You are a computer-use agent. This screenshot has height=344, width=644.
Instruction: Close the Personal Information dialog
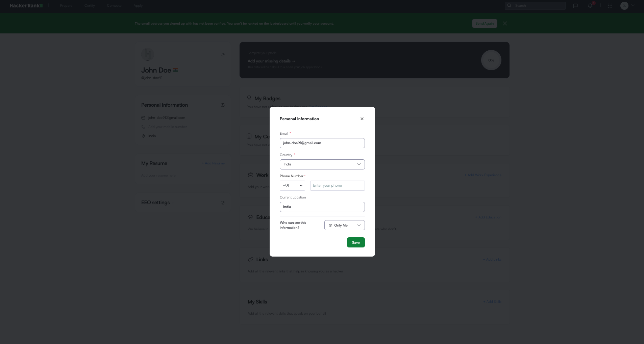point(362,119)
